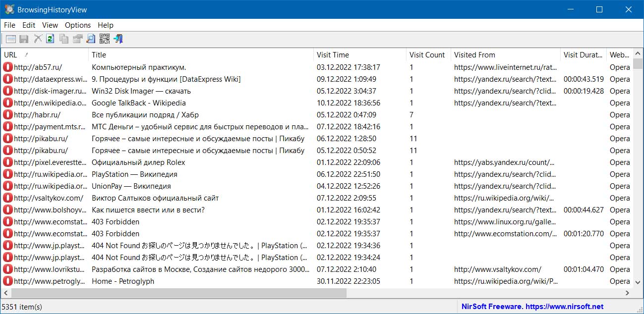Open Advanced Options from the toolbar

point(10,39)
